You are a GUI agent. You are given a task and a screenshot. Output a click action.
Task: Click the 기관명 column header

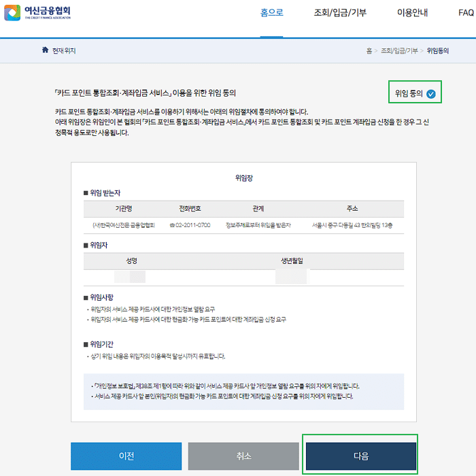[x=124, y=209]
